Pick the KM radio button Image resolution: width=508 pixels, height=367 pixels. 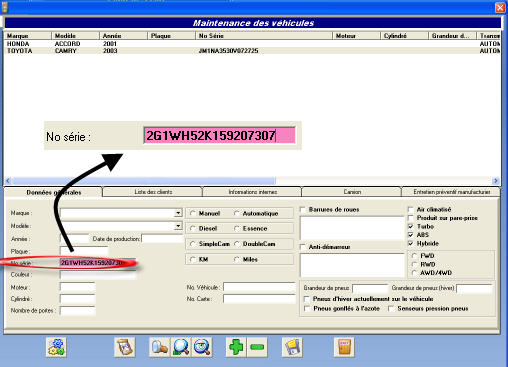pyautogui.click(x=193, y=259)
